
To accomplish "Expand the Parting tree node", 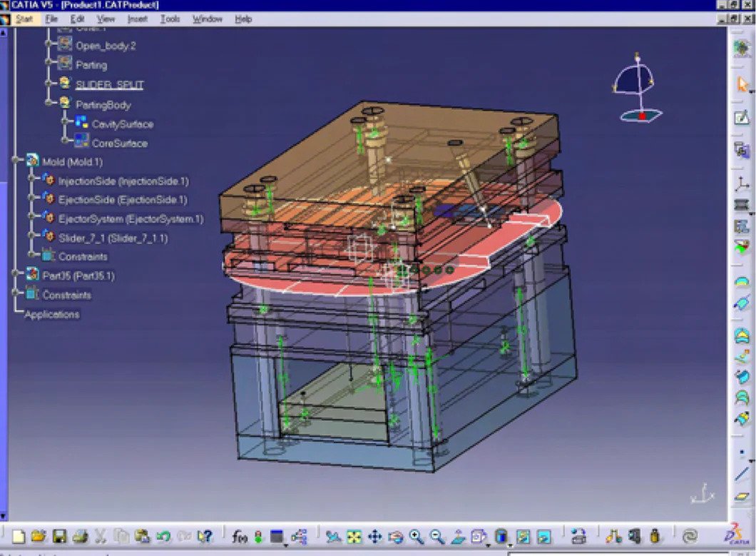I will tap(48, 62).
